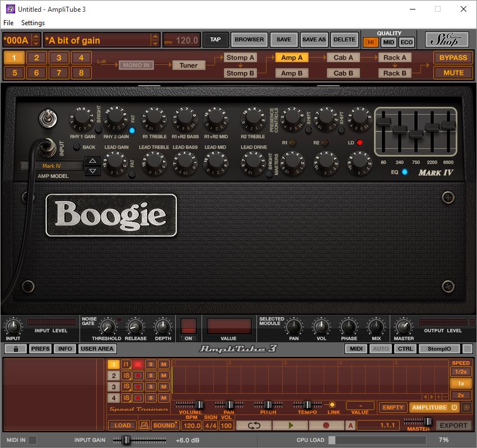Solo track 3 using its S button
Viewport: 477px width, 448px height.
click(x=151, y=386)
